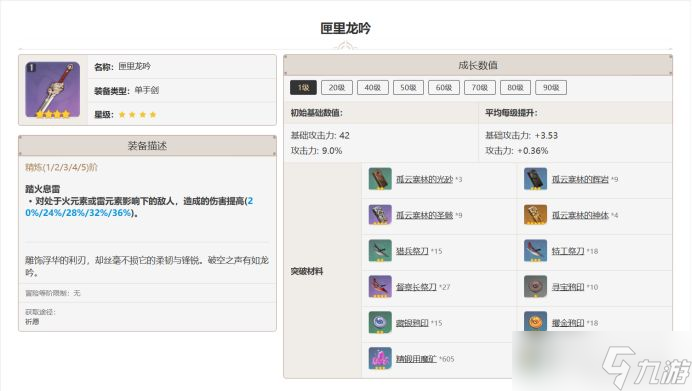
Task: Click the 基础攻击力: 42 value
Action: [320, 135]
